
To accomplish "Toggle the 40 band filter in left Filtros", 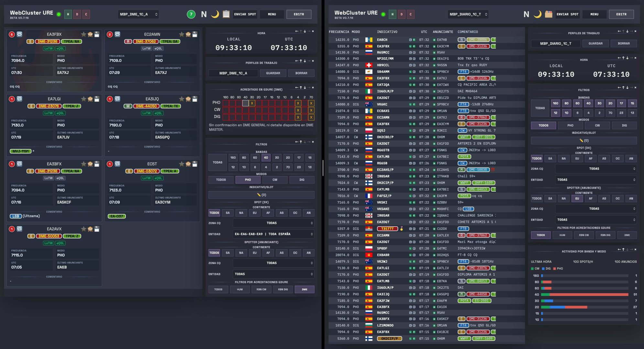I will [266, 158].
